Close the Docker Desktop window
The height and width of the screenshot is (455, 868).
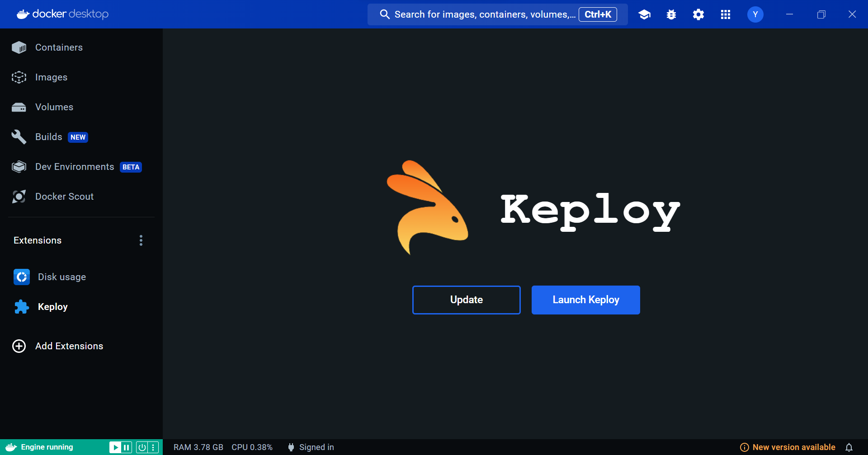point(852,14)
